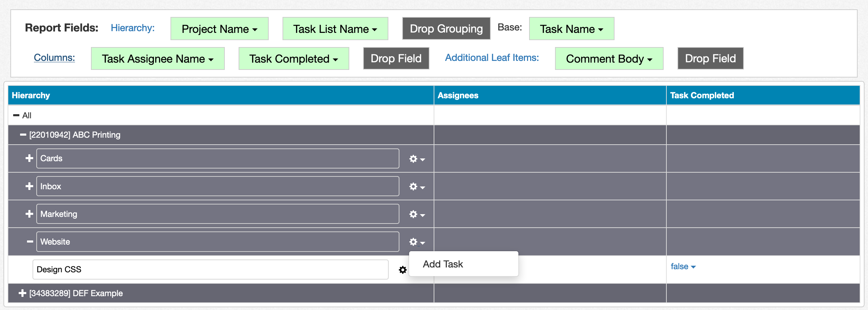Open the gear menu for Cards list

click(x=417, y=159)
